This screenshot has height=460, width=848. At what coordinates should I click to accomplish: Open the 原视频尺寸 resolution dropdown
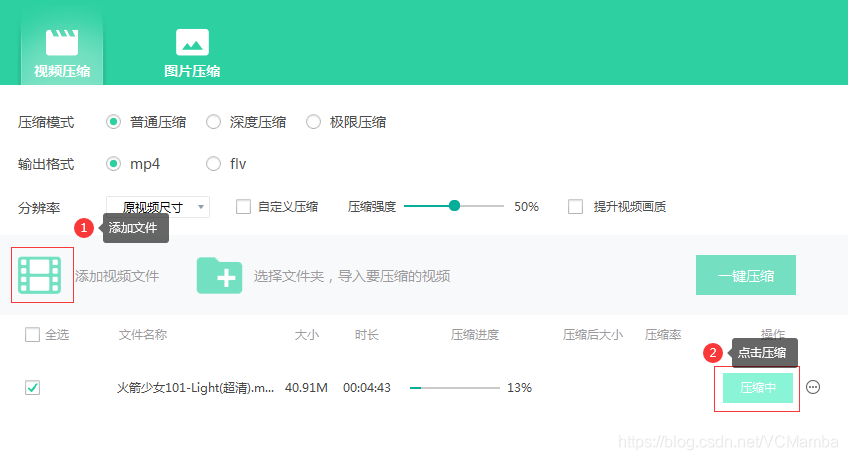point(158,207)
